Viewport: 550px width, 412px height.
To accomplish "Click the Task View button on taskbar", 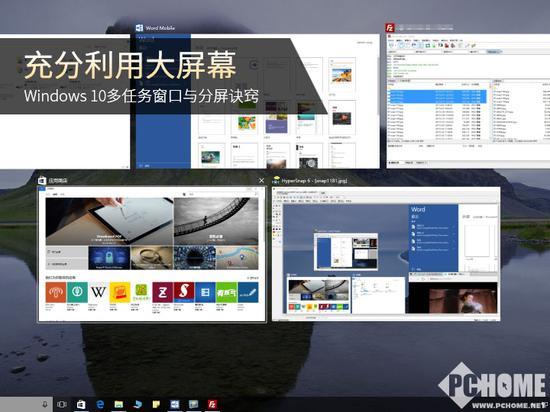I will click(62, 404).
